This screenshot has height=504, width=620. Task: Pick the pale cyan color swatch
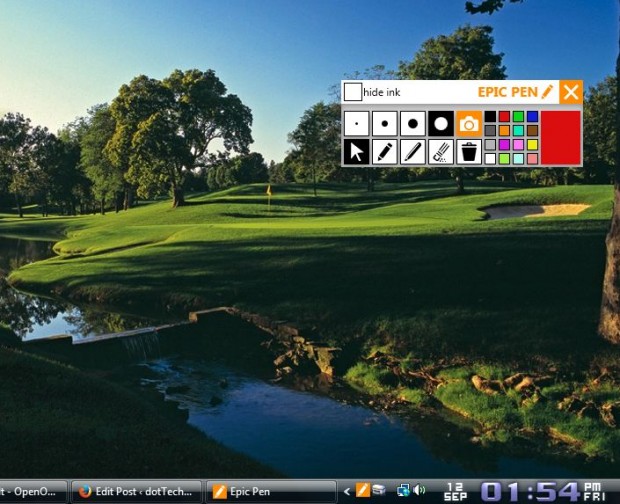(518, 159)
